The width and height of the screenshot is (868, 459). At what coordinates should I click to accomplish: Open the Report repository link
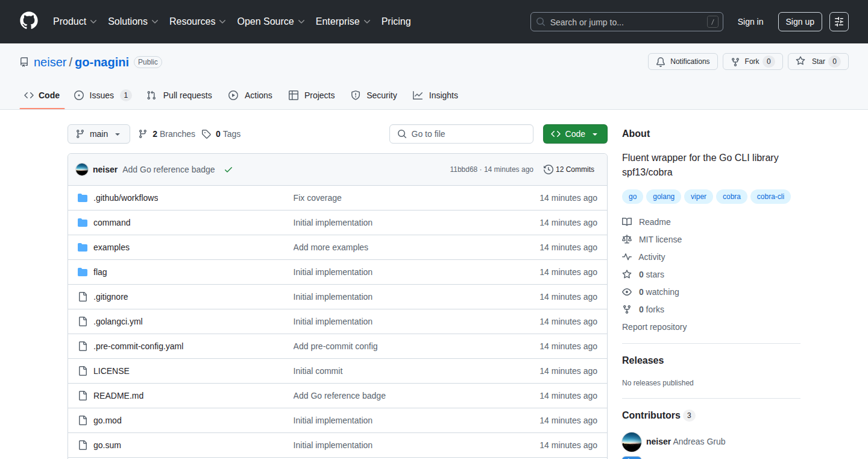655,327
